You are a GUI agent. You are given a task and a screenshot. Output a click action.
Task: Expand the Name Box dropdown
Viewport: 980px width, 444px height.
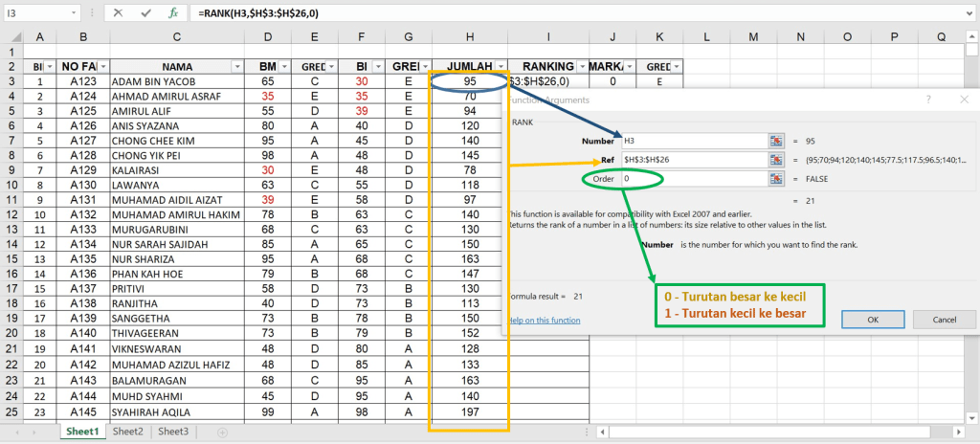click(x=75, y=13)
